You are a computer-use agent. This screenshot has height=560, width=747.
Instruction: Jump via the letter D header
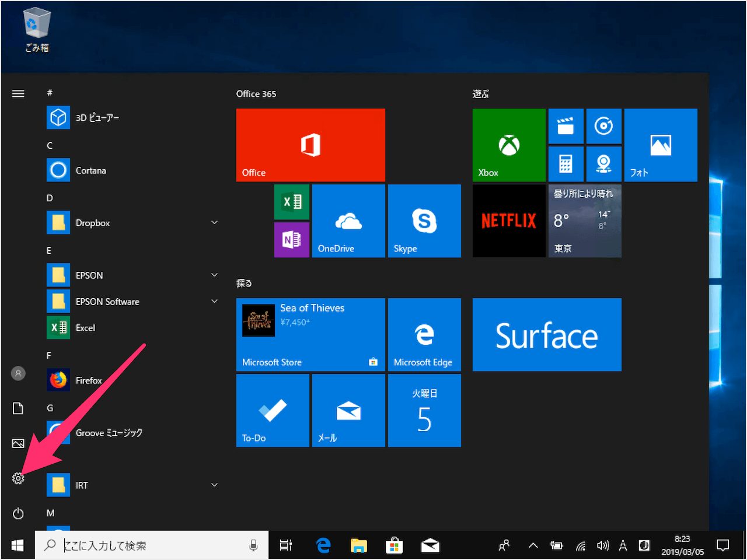(50, 198)
